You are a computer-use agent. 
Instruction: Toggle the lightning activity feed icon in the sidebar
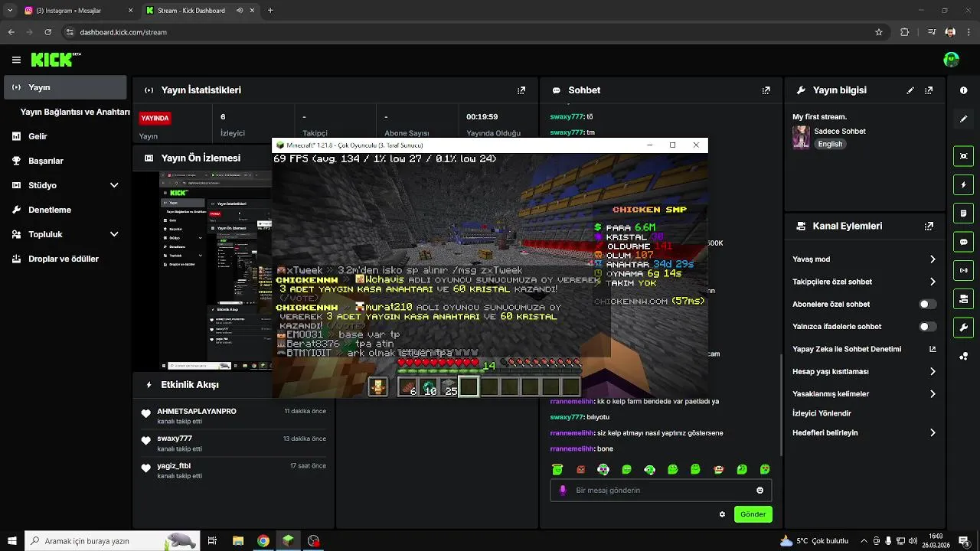[x=964, y=185]
